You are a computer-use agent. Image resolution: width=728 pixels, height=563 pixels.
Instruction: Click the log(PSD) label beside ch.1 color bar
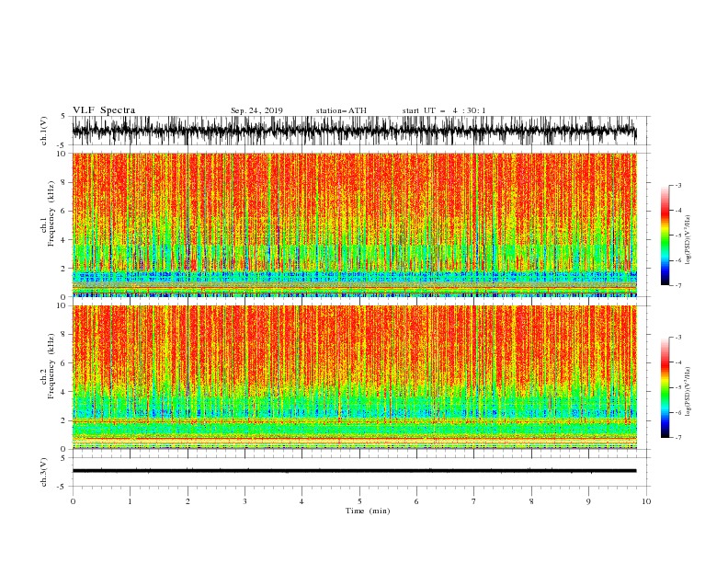pyautogui.click(x=688, y=240)
